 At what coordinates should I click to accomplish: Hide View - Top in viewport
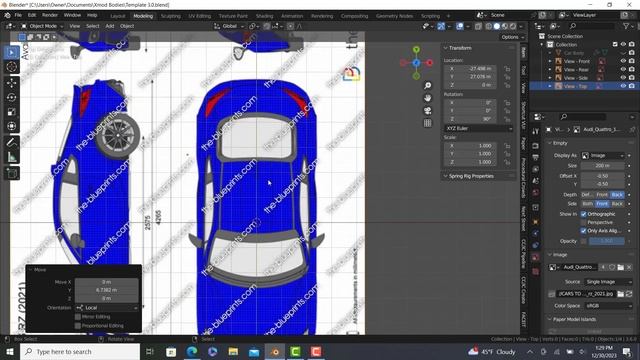[623, 86]
